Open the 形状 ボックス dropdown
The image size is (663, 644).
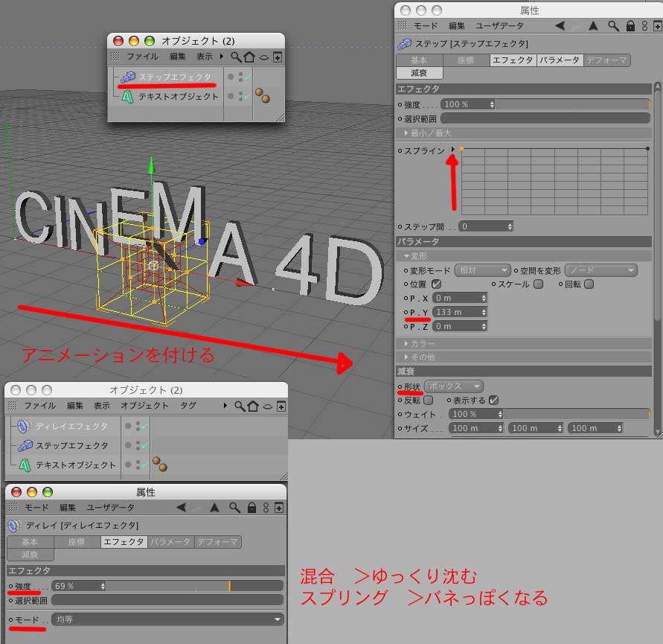[x=454, y=386]
